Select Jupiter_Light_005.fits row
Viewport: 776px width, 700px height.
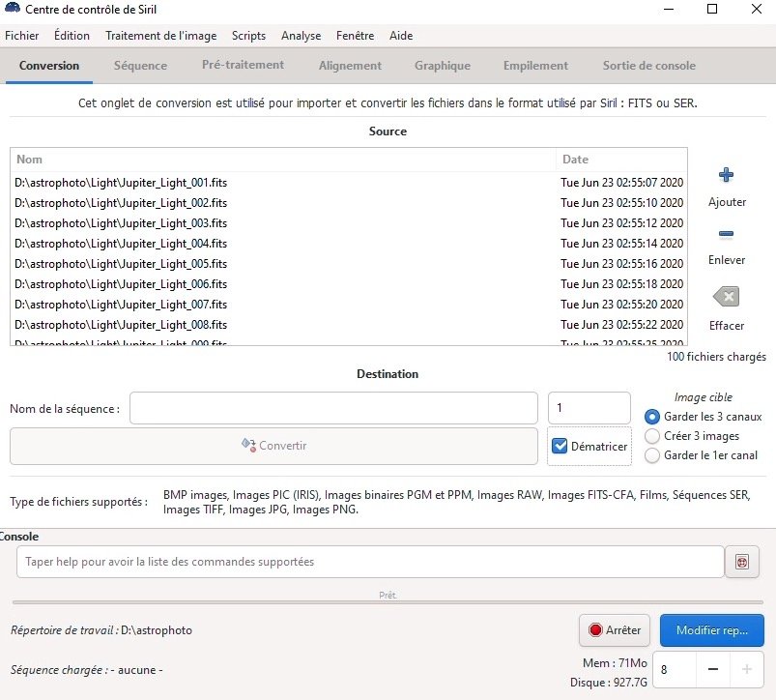[349, 264]
